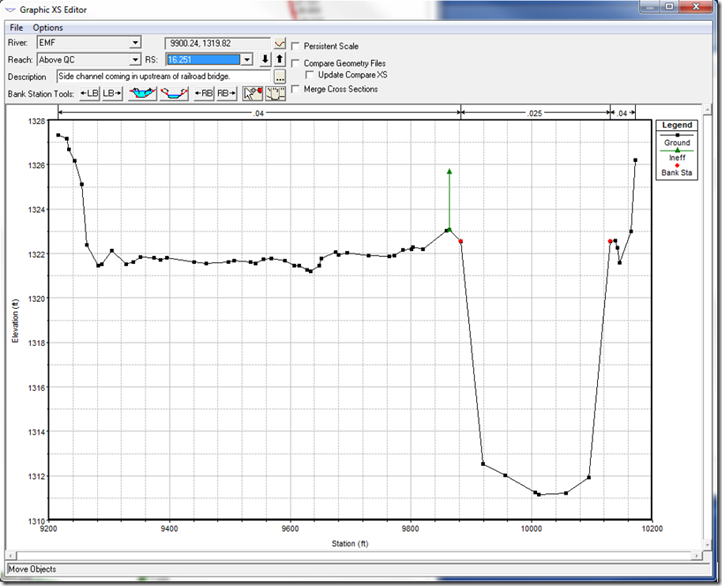Tick the Update Compare XS checkbox

point(310,76)
